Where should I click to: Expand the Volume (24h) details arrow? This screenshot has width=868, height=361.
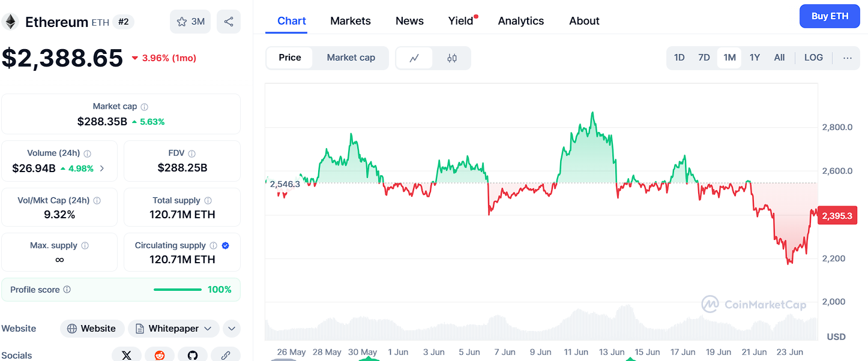click(x=101, y=169)
